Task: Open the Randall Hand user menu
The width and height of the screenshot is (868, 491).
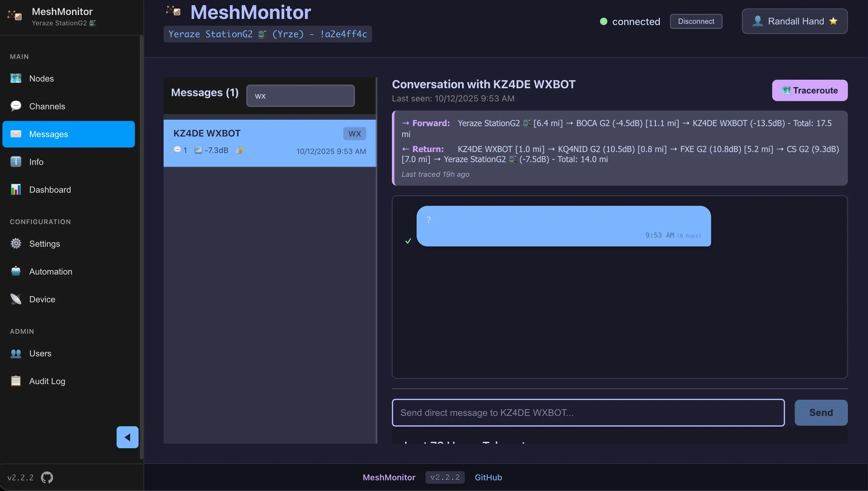Action: [x=794, y=21]
